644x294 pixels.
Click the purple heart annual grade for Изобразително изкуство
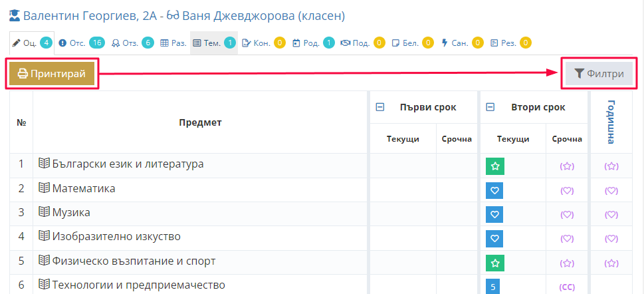[x=611, y=238]
